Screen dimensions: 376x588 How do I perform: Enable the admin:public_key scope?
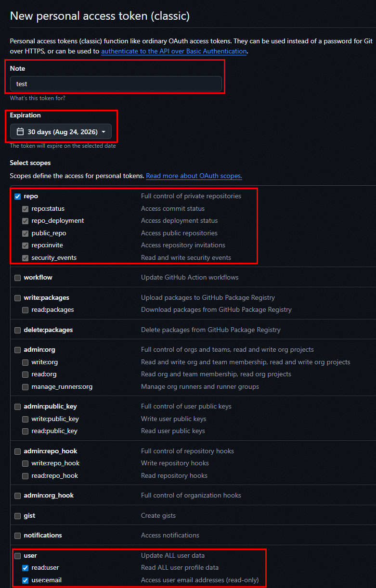[x=18, y=407]
